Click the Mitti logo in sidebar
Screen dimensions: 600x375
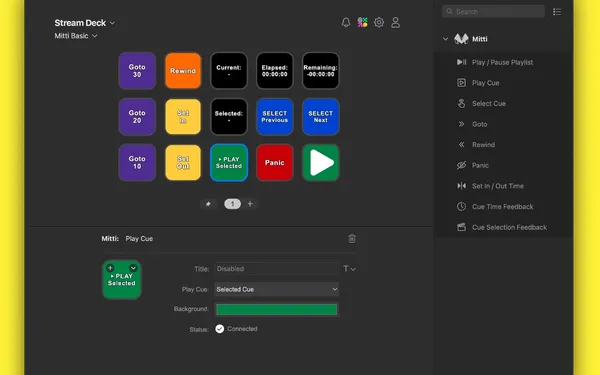point(461,39)
